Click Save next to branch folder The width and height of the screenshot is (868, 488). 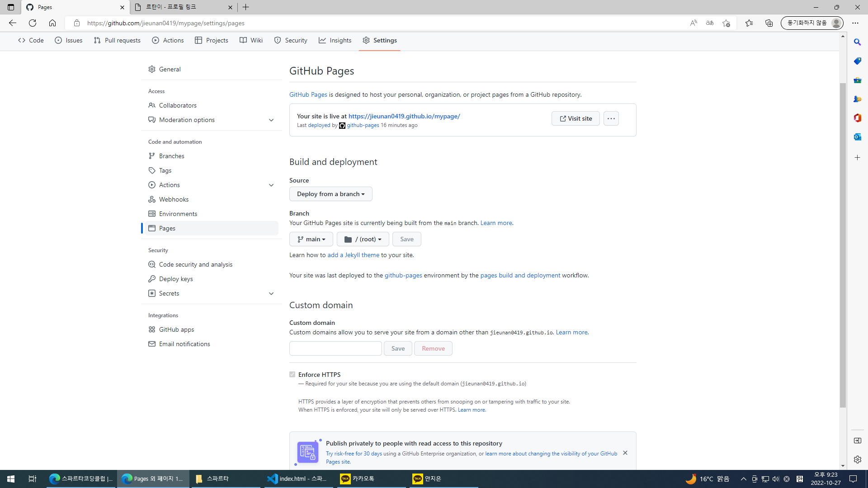tap(407, 239)
